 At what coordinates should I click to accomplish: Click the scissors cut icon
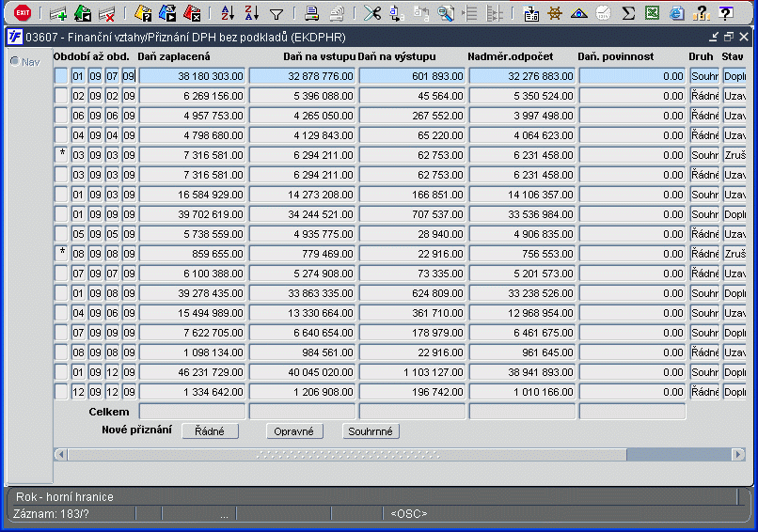click(x=372, y=13)
